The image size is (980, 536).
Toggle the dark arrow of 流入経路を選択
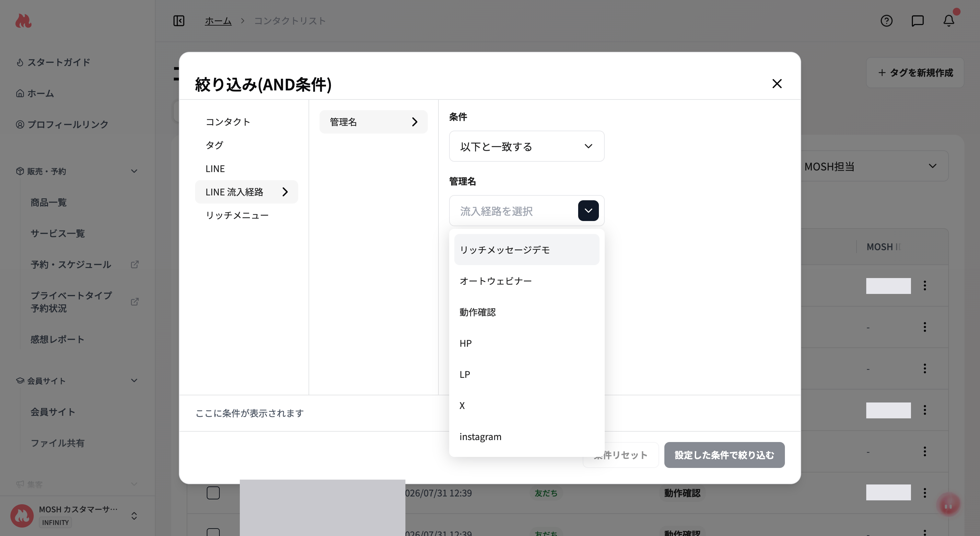point(588,211)
